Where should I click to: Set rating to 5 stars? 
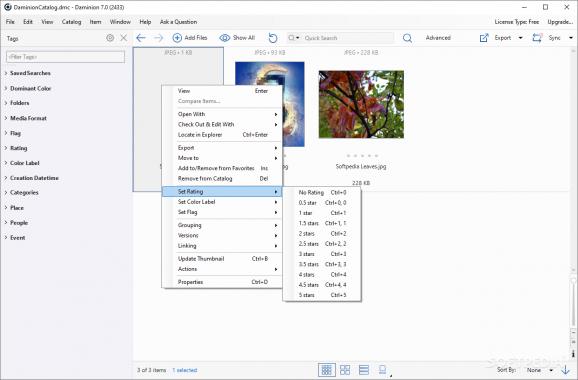(322, 295)
